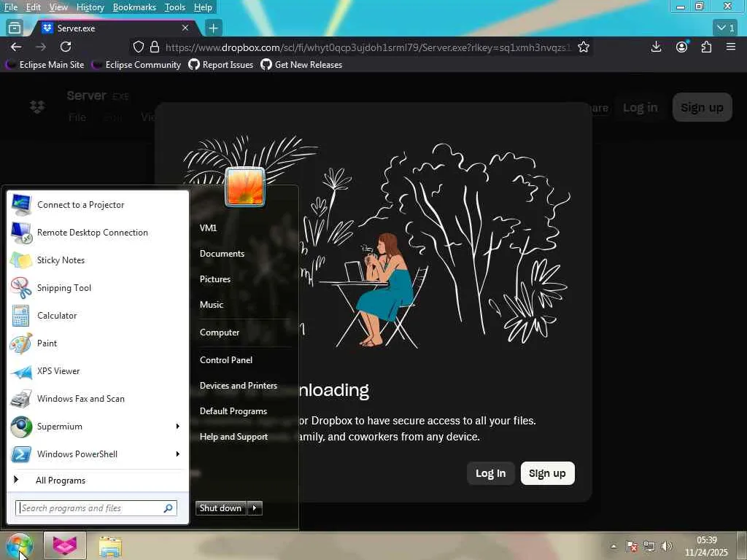Image resolution: width=747 pixels, height=560 pixels.
Task: Reload the current page
Action: (66, 47)
